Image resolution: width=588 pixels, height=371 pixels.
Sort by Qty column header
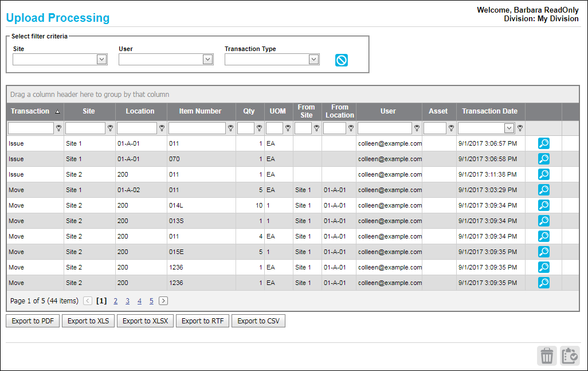point(249,111)
